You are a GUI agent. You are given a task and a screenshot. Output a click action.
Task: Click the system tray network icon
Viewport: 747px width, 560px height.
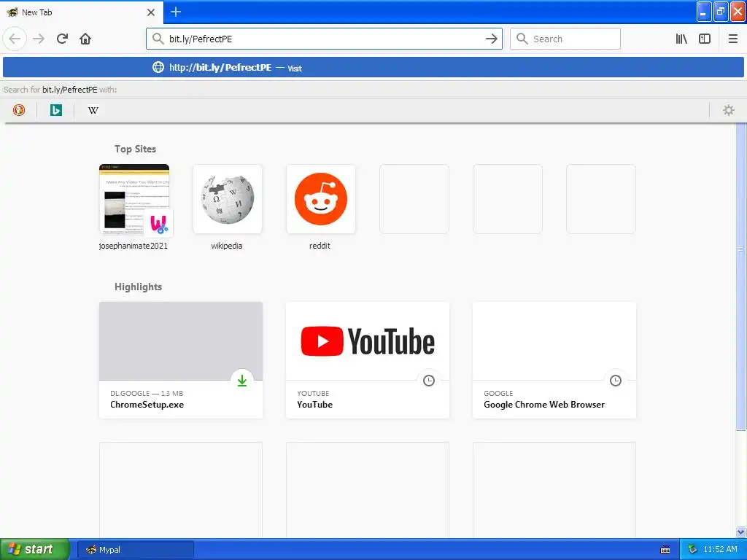coord(692,549)
